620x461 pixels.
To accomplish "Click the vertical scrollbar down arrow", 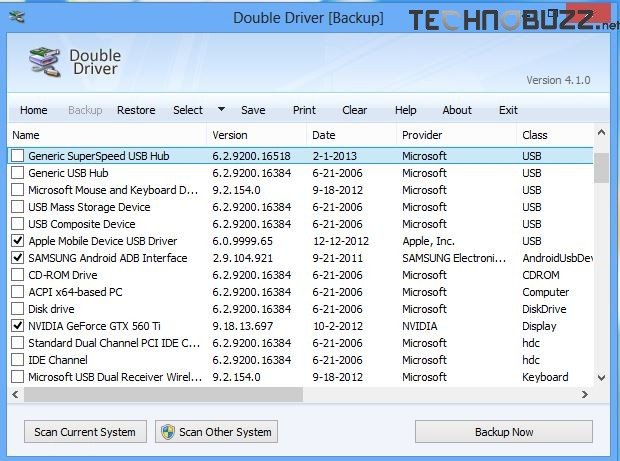I will pos(601,378).
